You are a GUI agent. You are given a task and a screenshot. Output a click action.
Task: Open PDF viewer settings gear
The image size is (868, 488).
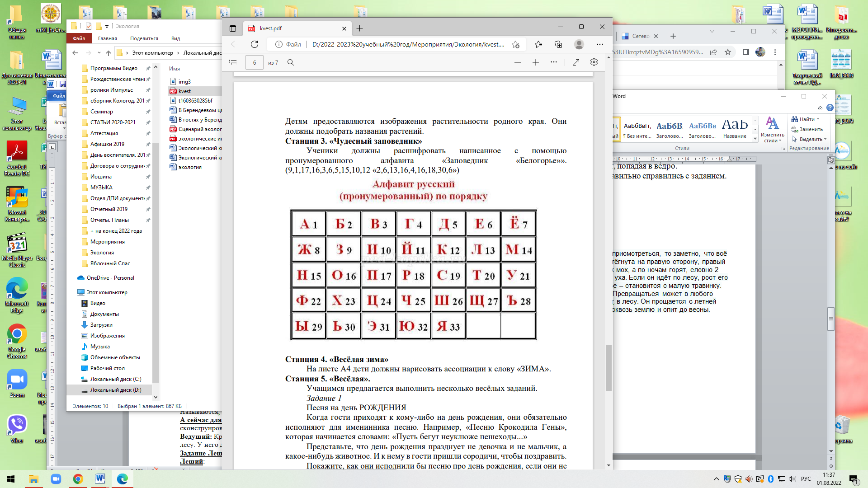594,62
